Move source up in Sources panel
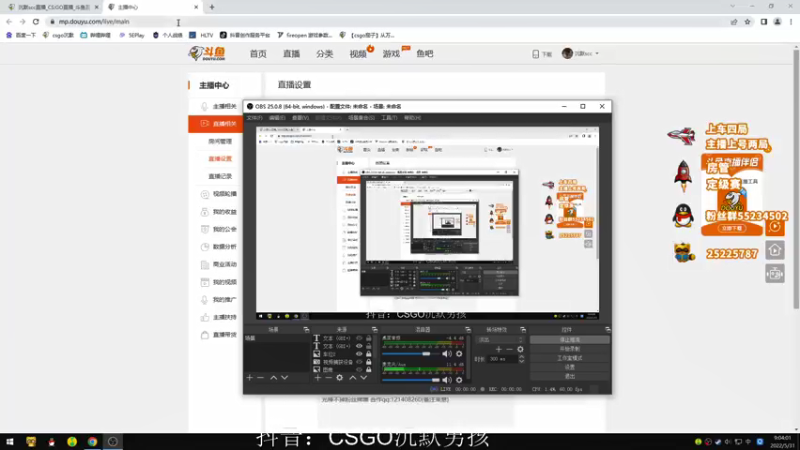800x450 pixels. [x=353, y=378]
